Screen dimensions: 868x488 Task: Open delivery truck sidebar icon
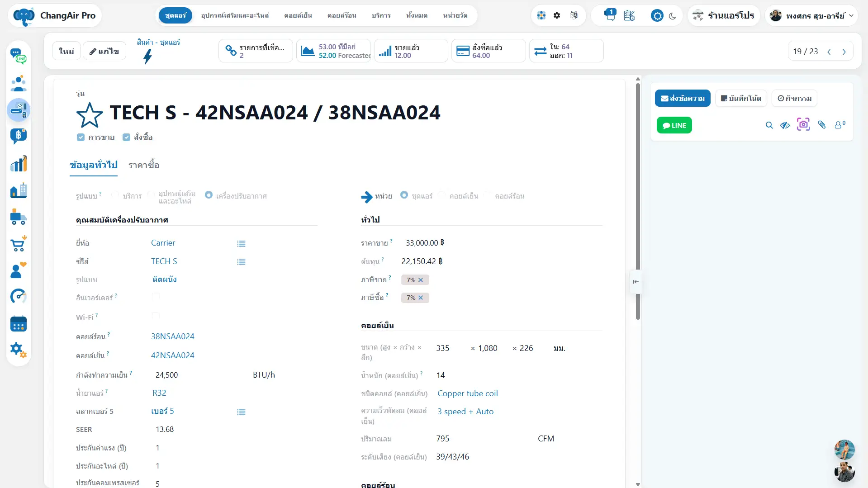pos(19,217)
